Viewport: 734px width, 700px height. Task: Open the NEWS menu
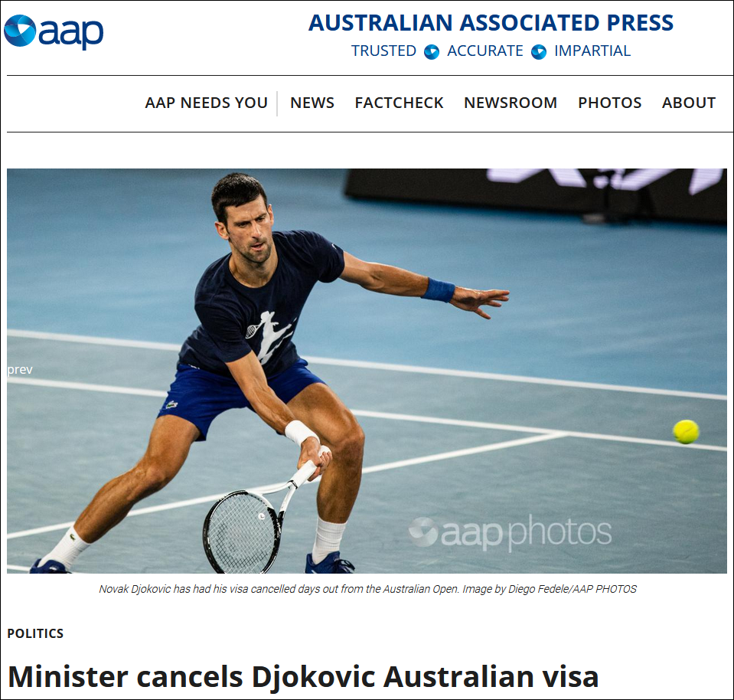(x=312, y=103)
